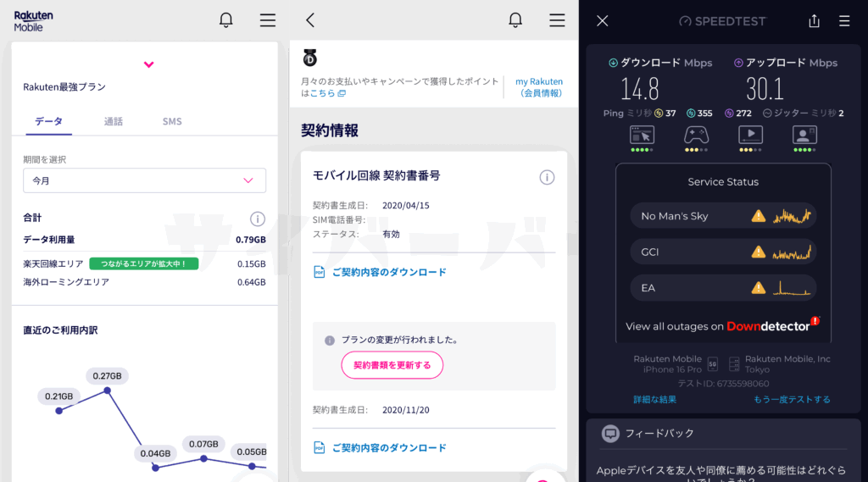The image size is (868, 482).
Task: Share the Speedtest result
Action: (x=814, y=21)
